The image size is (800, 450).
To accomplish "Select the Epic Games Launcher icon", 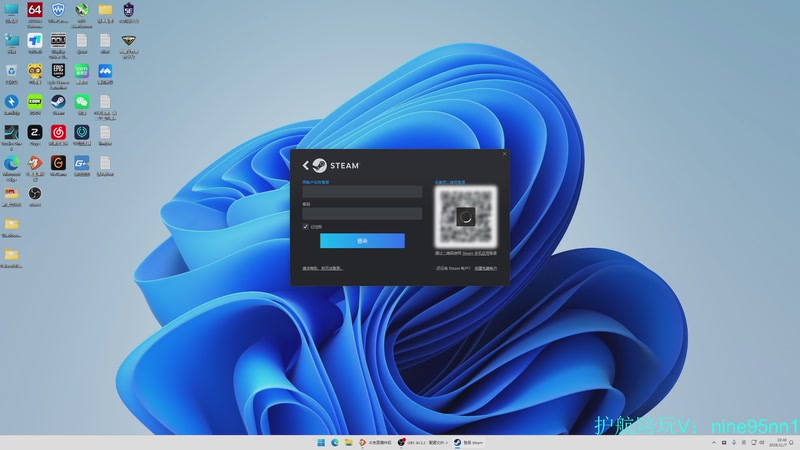I will click(58, 71).
